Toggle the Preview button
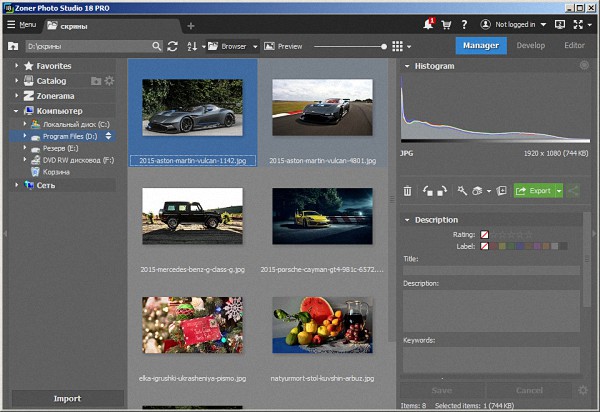The image size is (600, 412). (x=283, y=46)
